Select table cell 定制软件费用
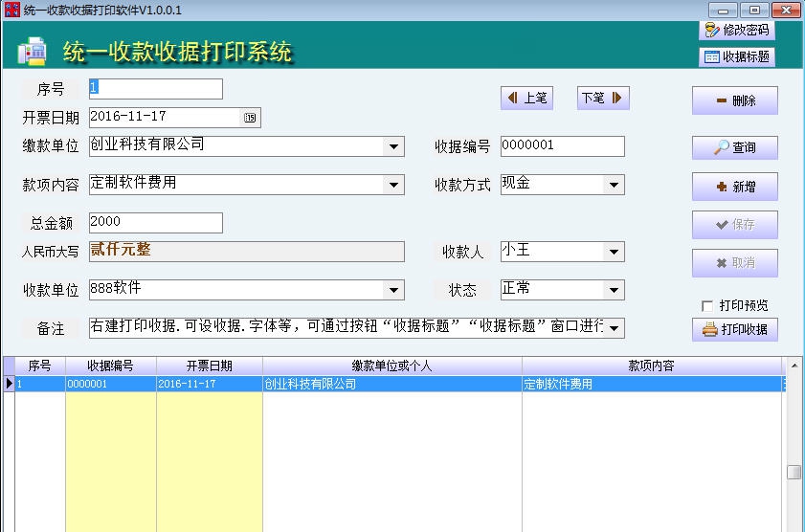Viewport: 805px width, 532px height. [x=652, y=384]
